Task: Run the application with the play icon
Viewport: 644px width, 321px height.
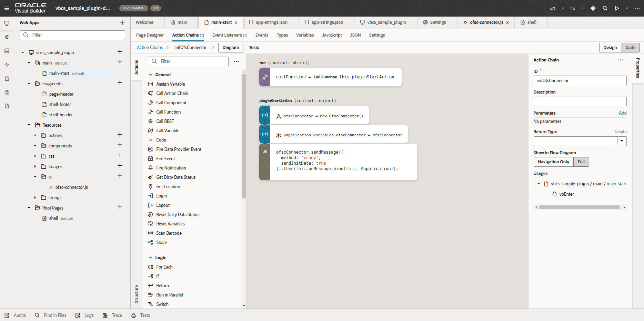Action: [617, 8]
